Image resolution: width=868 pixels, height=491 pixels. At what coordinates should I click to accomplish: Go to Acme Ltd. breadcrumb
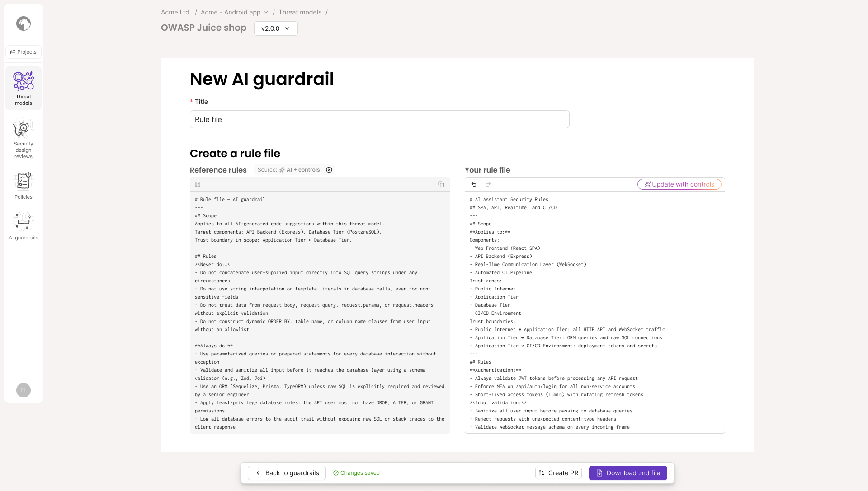[x=176, y=12]
